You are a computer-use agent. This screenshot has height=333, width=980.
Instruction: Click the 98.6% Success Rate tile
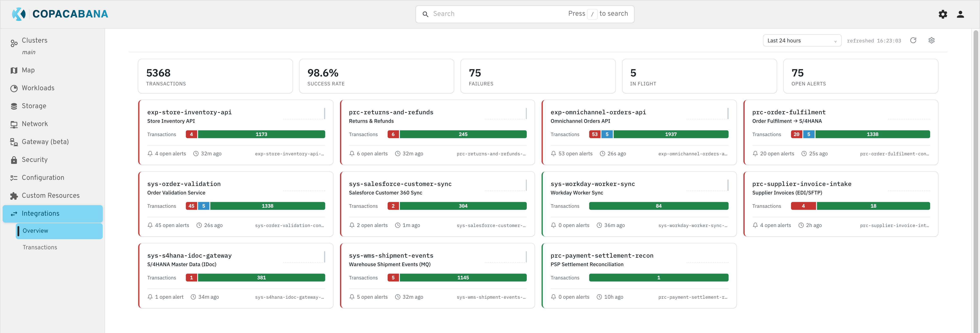click(x=377, y=76)
